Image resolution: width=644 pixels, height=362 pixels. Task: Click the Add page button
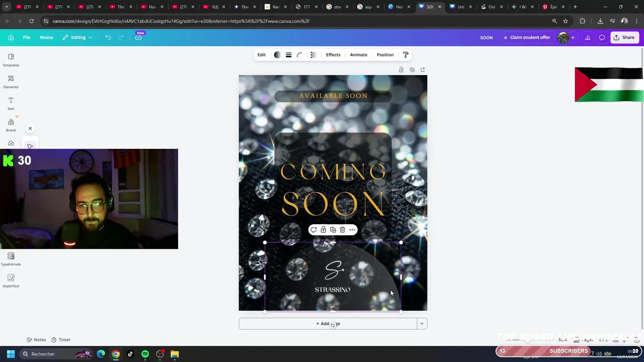pos(328,324)
